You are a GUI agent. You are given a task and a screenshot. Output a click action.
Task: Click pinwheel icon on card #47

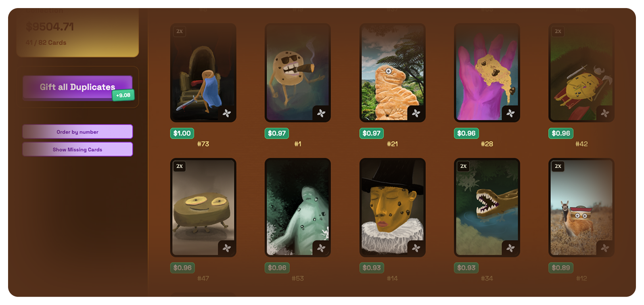227,248
